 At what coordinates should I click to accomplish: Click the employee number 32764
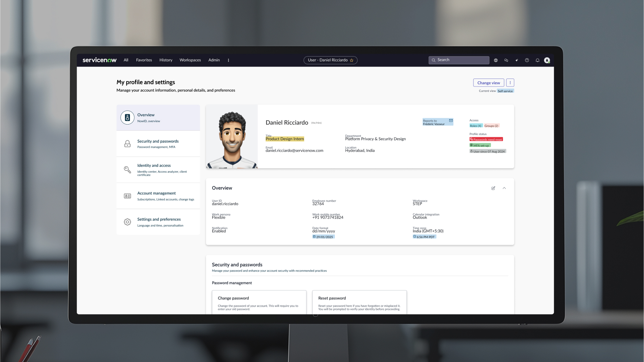click(x=318, y=204)
